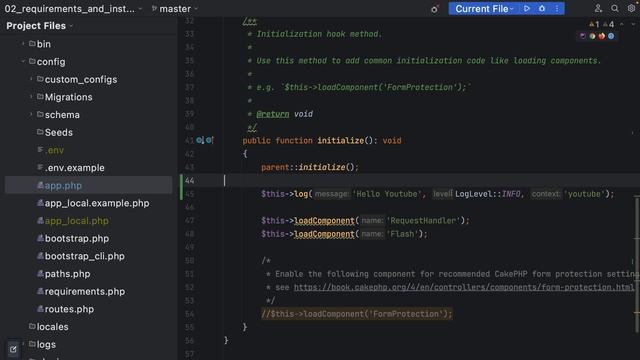This screenshot has height=360, width=640.
Task: Click LogLevel::INFO constant in log call
Action: [x=487, y=194]
